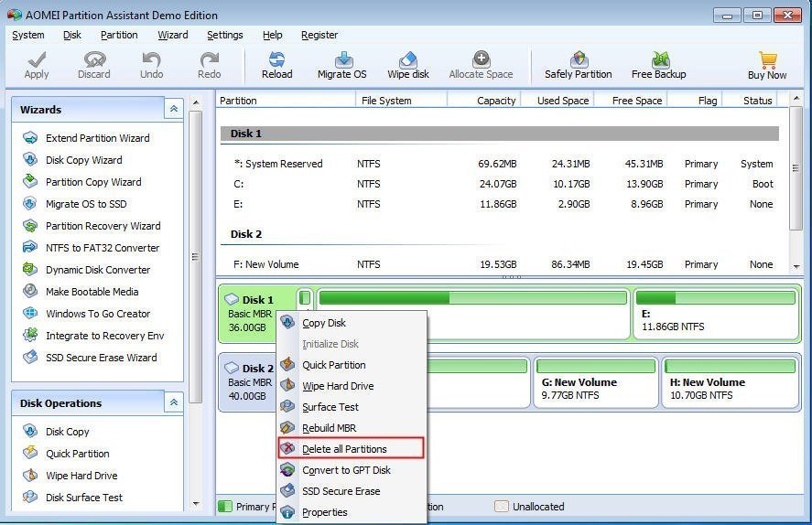Open NTFS to FAT32 Converter
The width and height of the screenshot is (812, 525).
coord(92,248)
